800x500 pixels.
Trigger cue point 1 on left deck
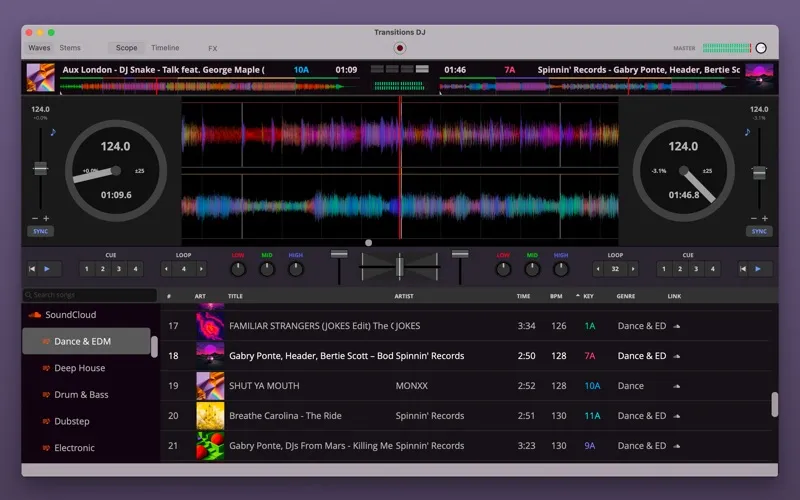87,269
